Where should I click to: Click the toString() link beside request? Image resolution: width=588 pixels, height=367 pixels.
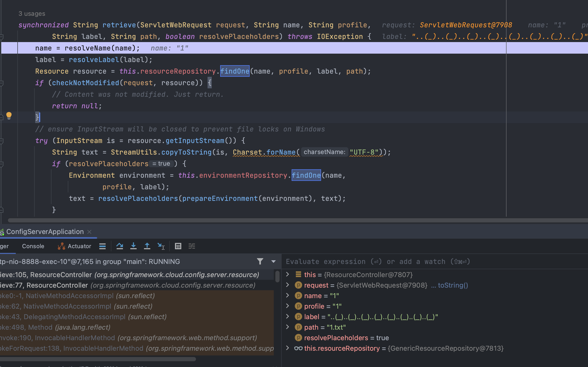click(x=453, y=285)
